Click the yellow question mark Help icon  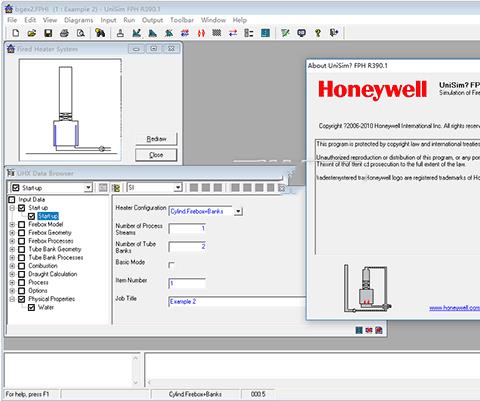pos(318,33)
